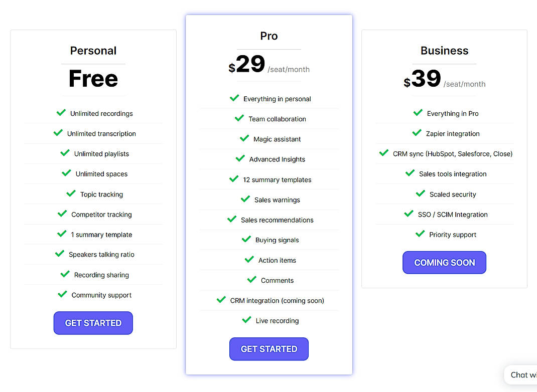Click the checkmark beside Live recording
537x392 pixels.
click(246, 320)
